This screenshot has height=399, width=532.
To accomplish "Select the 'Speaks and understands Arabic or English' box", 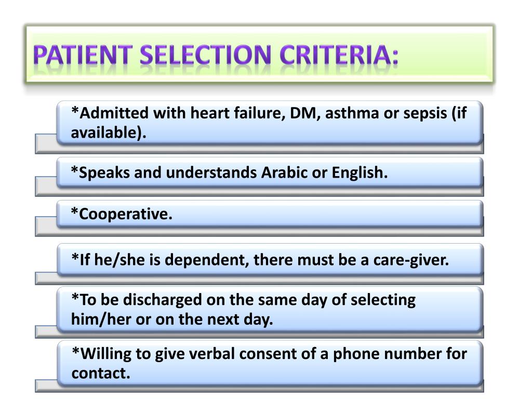I will [x=270, y=172].
